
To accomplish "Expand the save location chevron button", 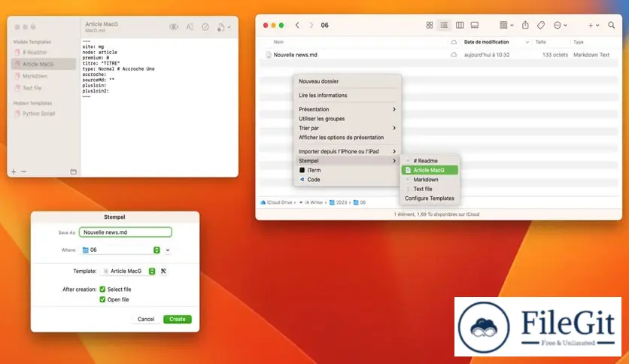I will pyautogui.click(x=168, y=250).
